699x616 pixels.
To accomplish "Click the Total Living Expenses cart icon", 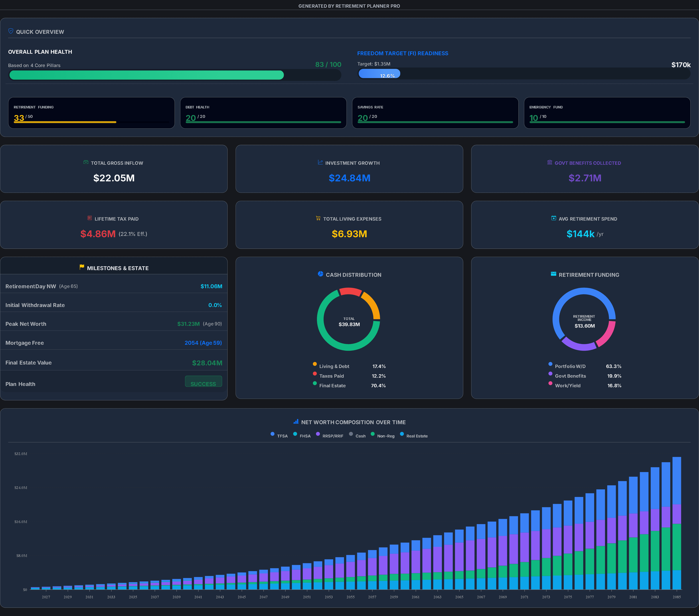I will (318, 218).
